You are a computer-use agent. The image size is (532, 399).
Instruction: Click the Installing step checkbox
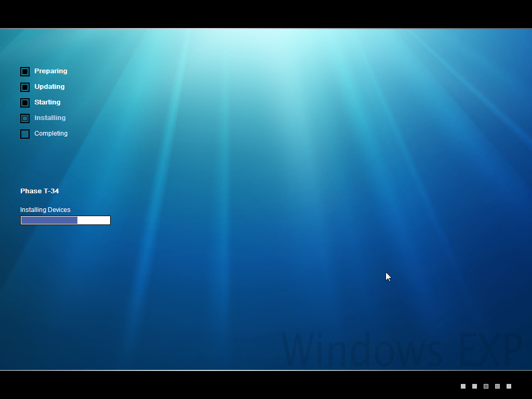(x=25, y=118)
